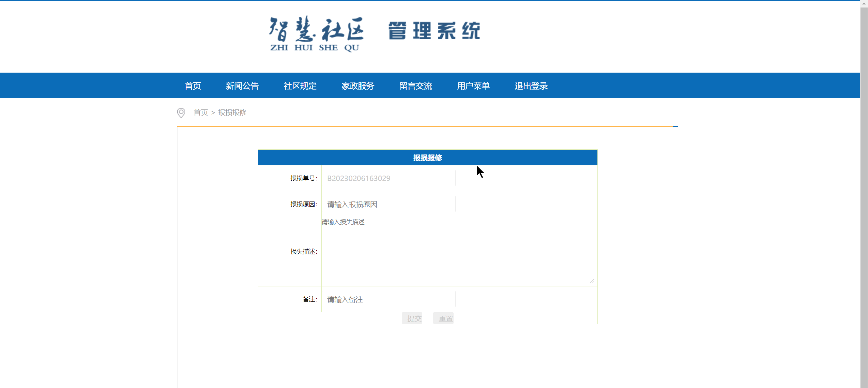The width and height of the screenshot is (868, 388).
Task: Click the 备注 label
Action: (x=310, y=299)
